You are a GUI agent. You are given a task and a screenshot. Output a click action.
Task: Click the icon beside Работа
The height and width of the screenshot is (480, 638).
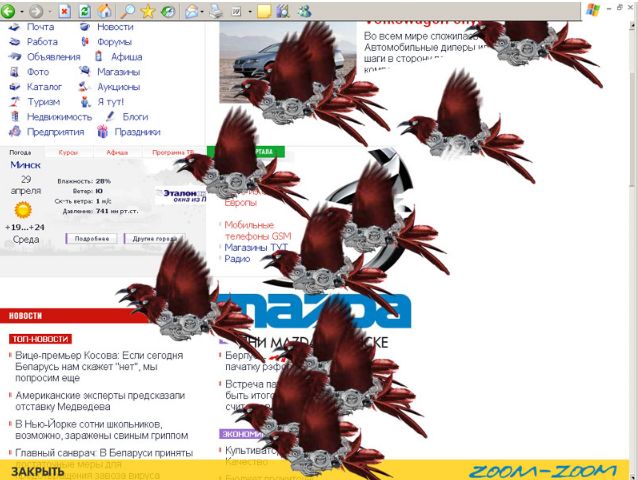(x=14, y=41)
